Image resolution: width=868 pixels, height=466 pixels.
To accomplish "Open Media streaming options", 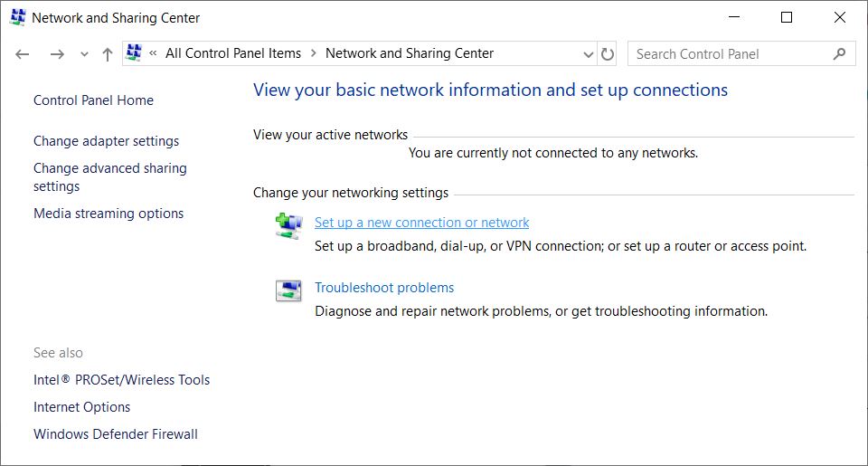I will tap(108, 214).
